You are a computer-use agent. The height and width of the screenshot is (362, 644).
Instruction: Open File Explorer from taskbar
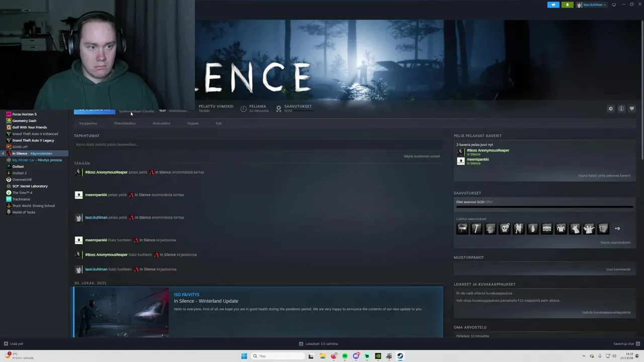[323, 356]
